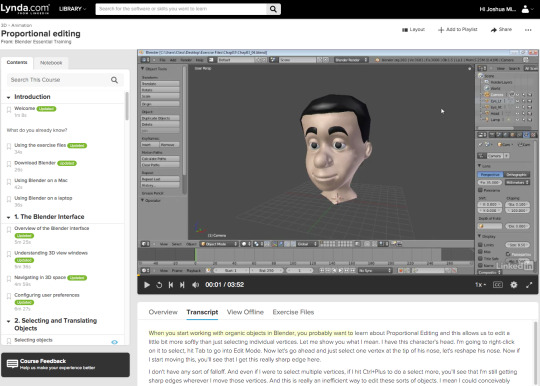Image resolution: width=540 pixels, height=386 pixels.
Task: Open the 1x playback speed menu
Action: [x=480, y=285]
